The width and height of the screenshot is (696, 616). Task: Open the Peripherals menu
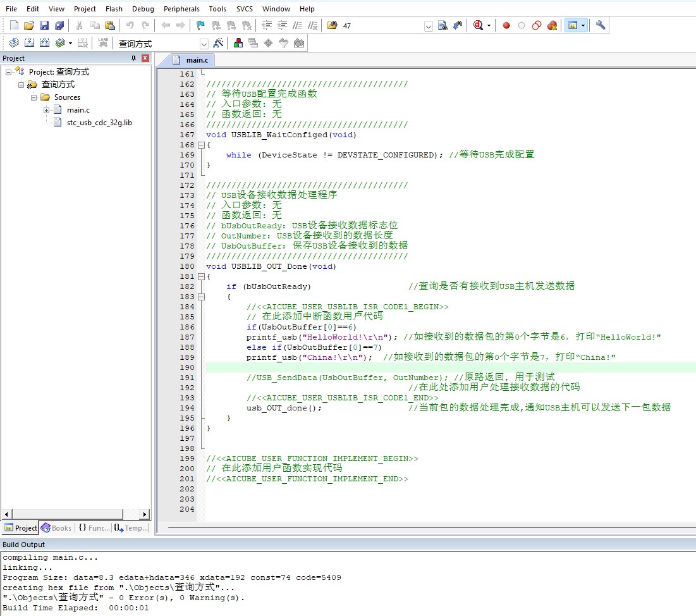[x=181, y=9]
